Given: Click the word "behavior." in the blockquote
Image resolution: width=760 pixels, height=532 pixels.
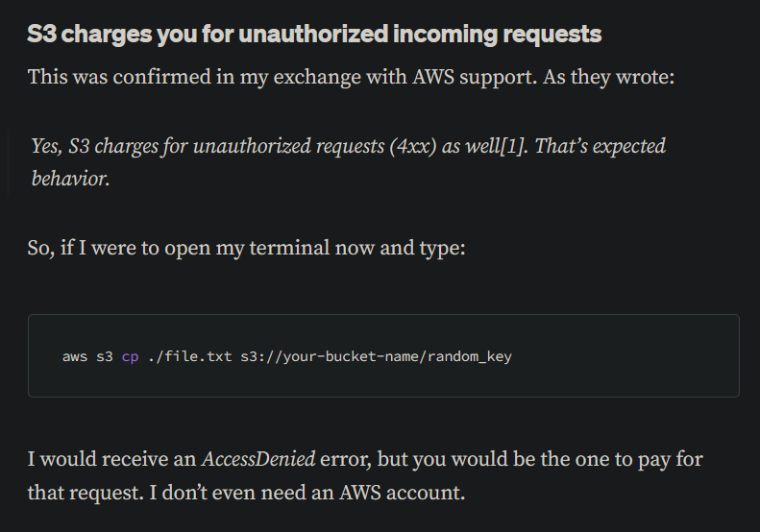Looking at the screenshot, I should point(71,179).
